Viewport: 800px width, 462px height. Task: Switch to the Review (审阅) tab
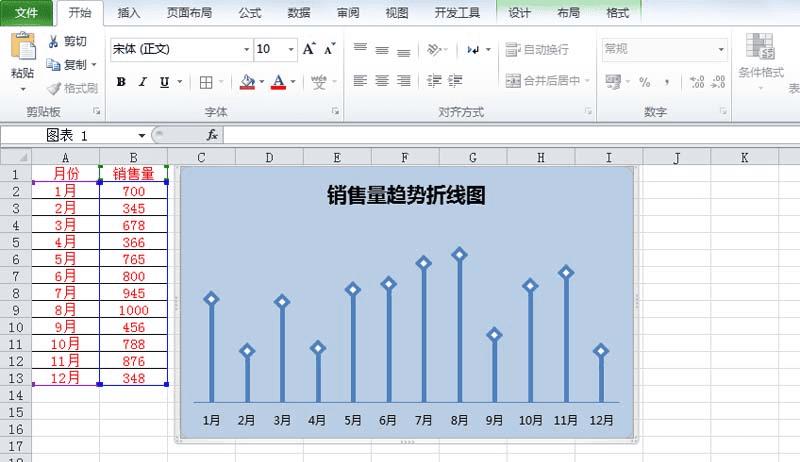point(348,13)
